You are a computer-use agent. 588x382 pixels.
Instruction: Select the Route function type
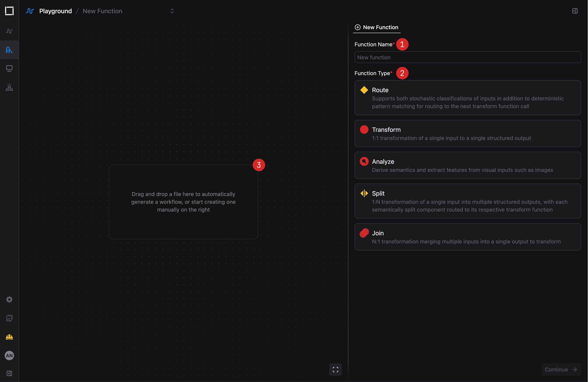(467, 98)
